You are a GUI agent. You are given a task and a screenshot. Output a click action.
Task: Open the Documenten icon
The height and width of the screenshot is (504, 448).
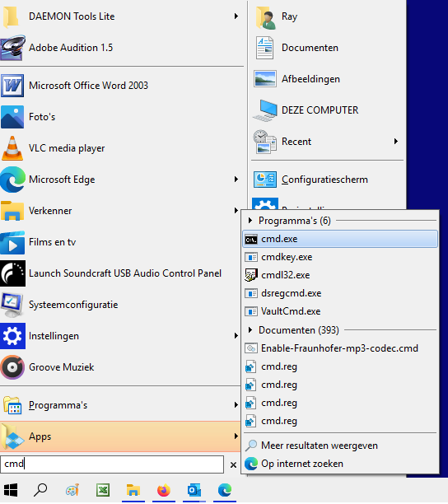265,48
